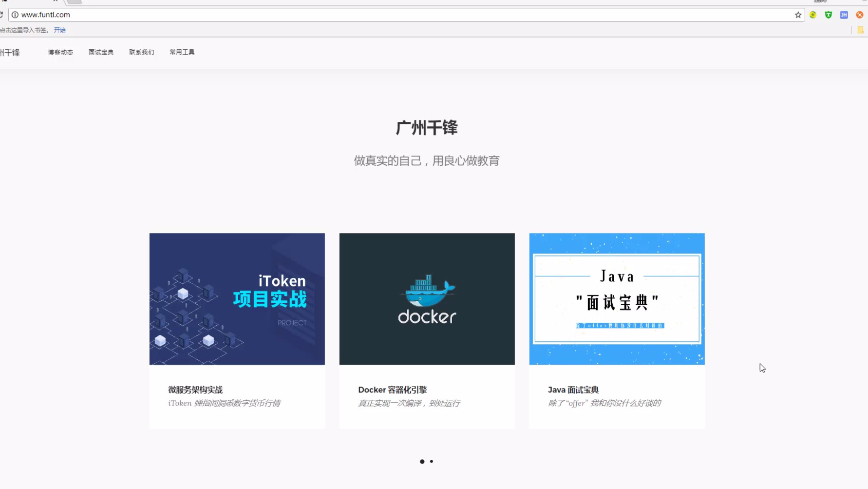Select the first carousel pagination dot
This screenshot has height=489, width=868.
pos(422,461)
